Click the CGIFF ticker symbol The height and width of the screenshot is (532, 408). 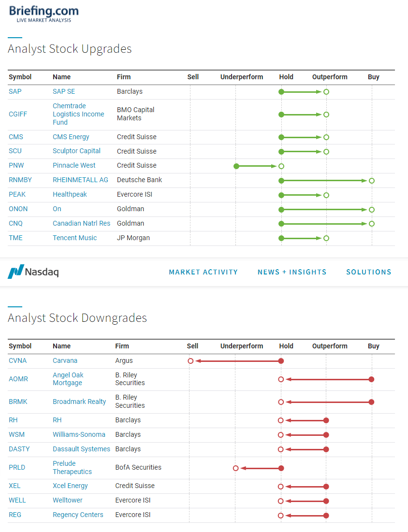tap(18, 115)
